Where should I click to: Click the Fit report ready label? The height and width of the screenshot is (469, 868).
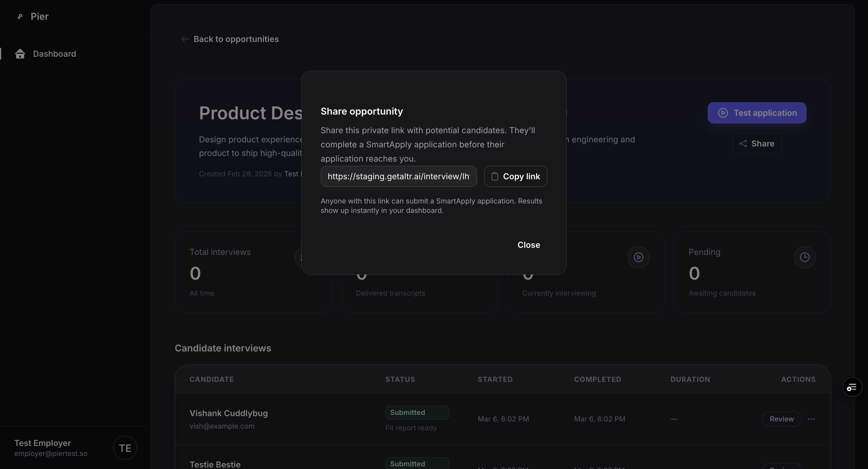(x=411, y=428)
